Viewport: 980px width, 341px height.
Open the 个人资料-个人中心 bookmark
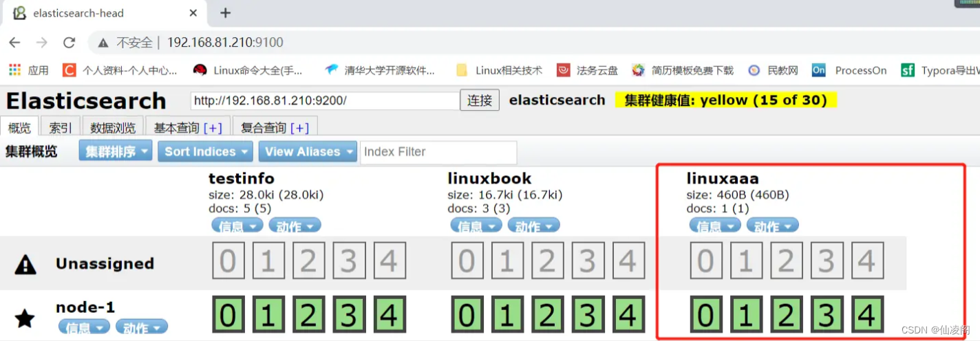[x=120, y=70]
